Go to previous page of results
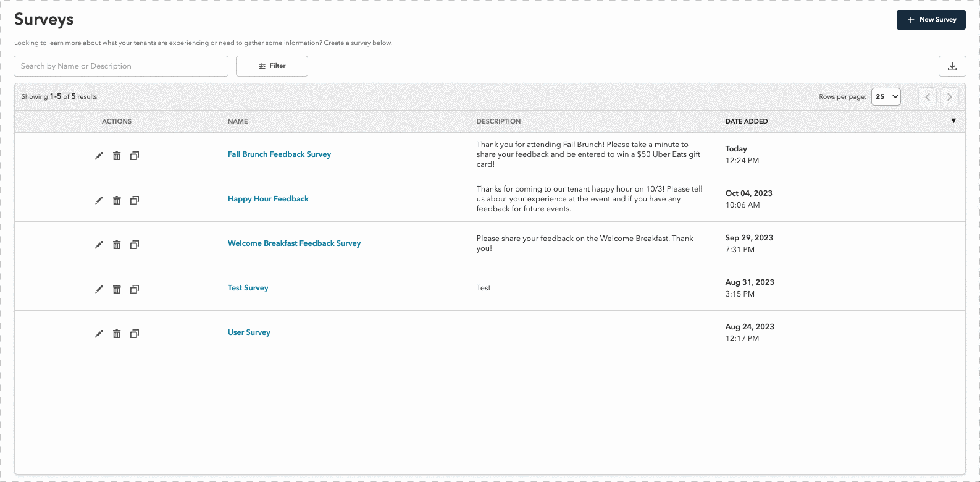The width and height of the screenshot is (980, 482). click(x=928, y=97)
